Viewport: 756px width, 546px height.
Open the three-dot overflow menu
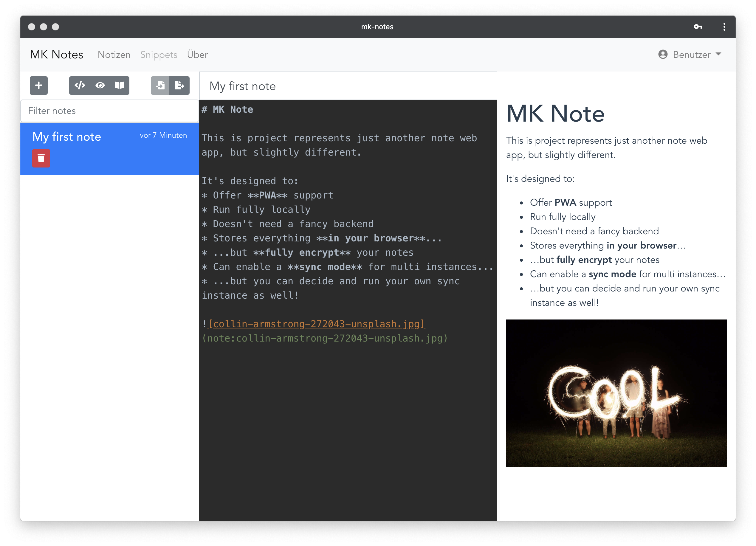tap(724, 27)
